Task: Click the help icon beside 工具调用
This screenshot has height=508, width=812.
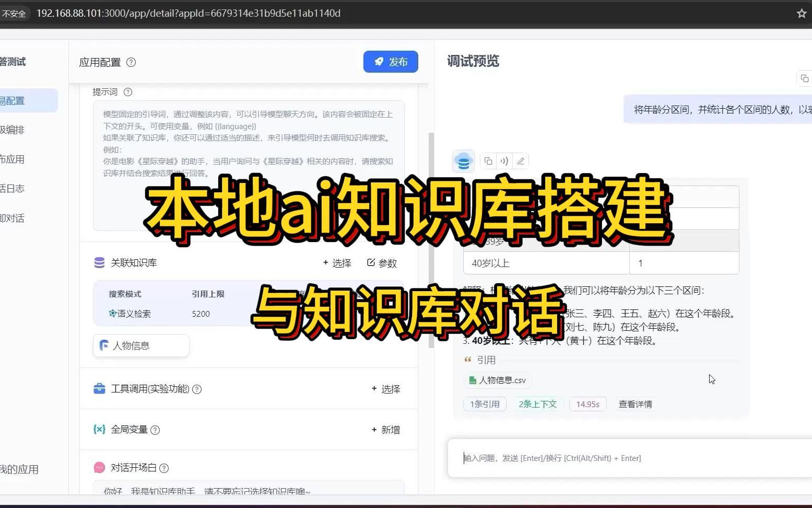Action: pos(197,389)
